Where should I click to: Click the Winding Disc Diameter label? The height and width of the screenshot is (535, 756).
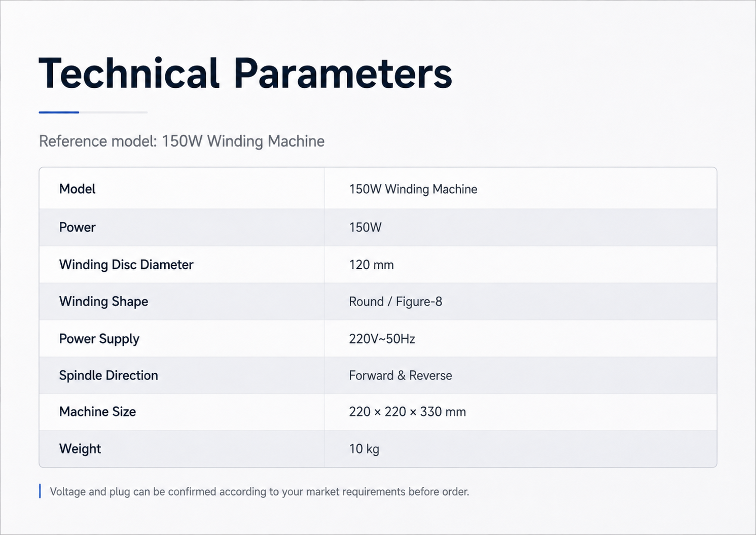tap(126, 265)
